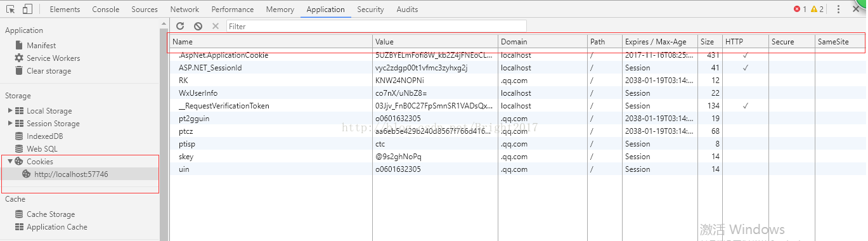
Task: Clear all cookies with the block icon
Action: tap(198, 26)
